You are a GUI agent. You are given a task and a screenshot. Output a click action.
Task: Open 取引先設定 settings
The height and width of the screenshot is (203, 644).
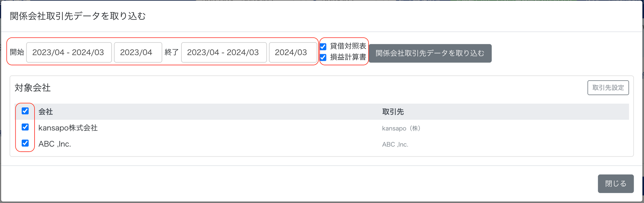pyautogui.click(x=608, y=88)
